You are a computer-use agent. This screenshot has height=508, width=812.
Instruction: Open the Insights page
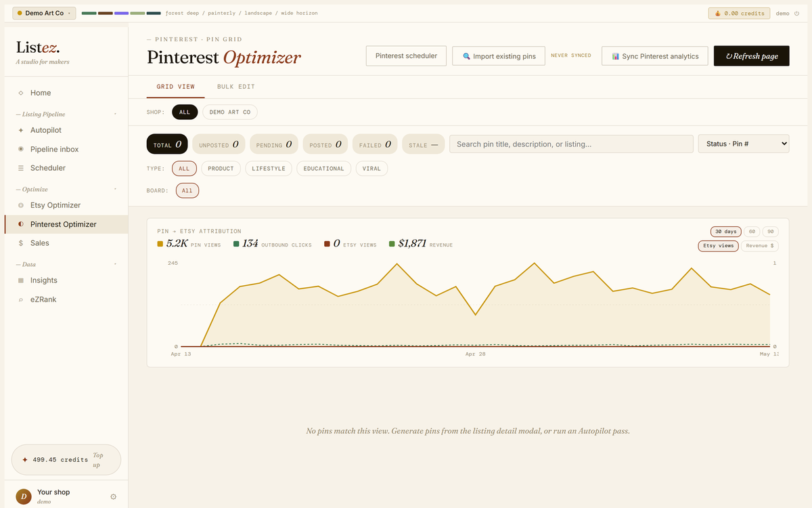(66, 280)
